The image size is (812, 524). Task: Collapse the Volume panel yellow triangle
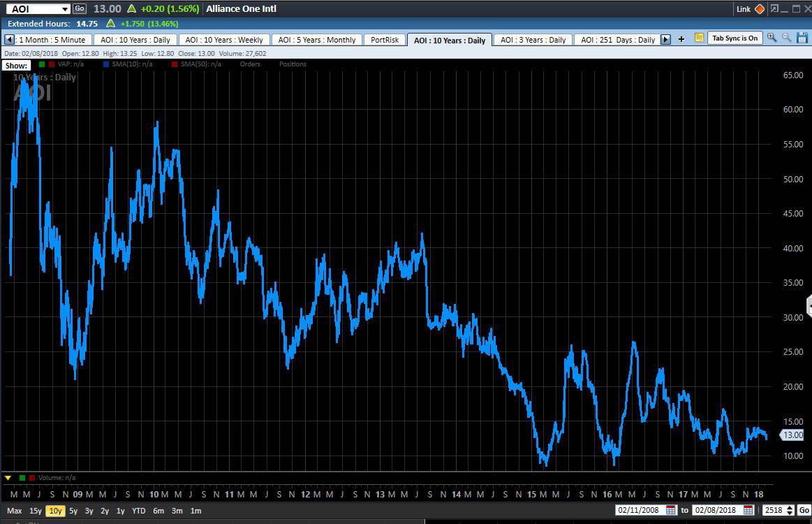click(x=8, y=478)
